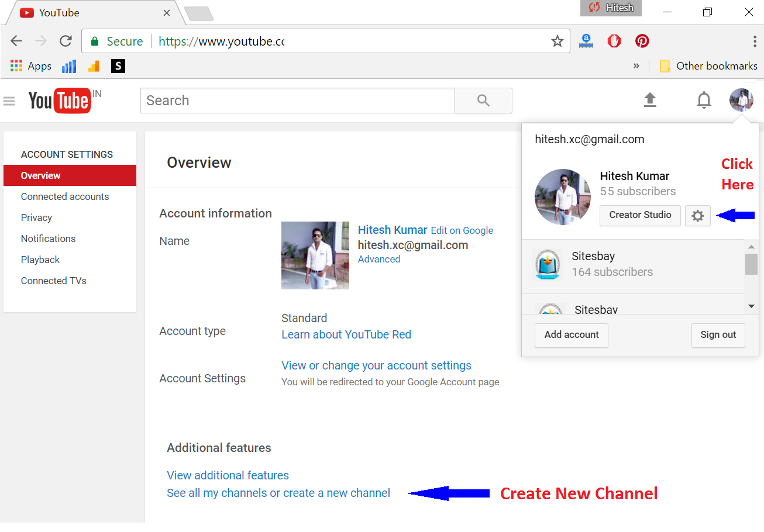
Task: Click the account list scroll up arrow
Action: pos(751,246)
